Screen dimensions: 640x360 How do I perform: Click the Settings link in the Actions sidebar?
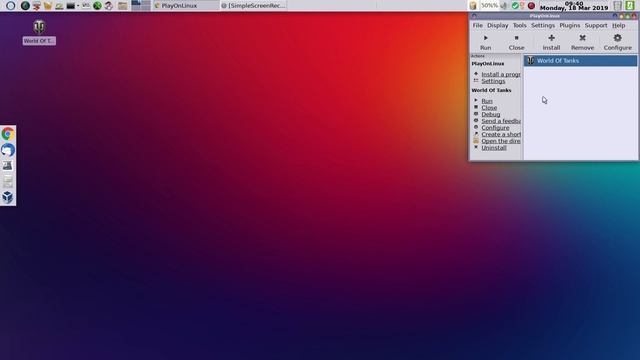493,81
